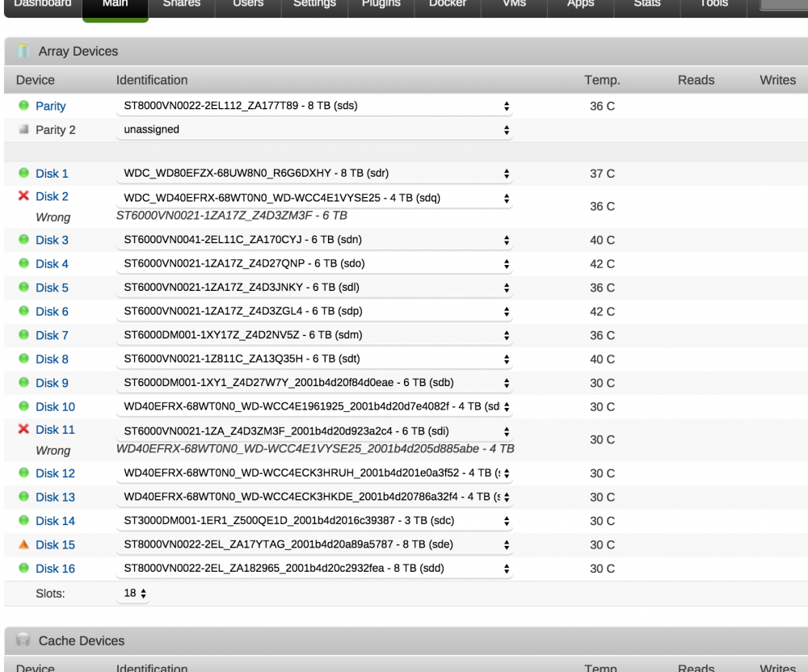The height and width of the screenshot is (672, 808).
Task: Click the gray status icon for Parity 2
Action: point(23,129)
